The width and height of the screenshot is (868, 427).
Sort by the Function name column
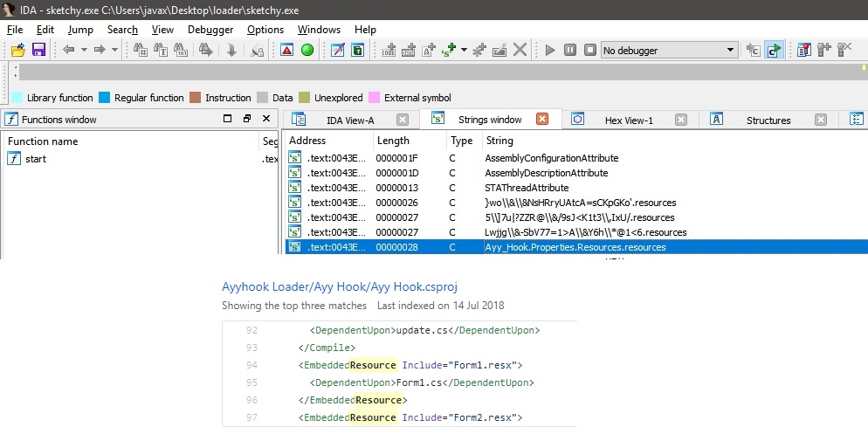pos(131,141)
